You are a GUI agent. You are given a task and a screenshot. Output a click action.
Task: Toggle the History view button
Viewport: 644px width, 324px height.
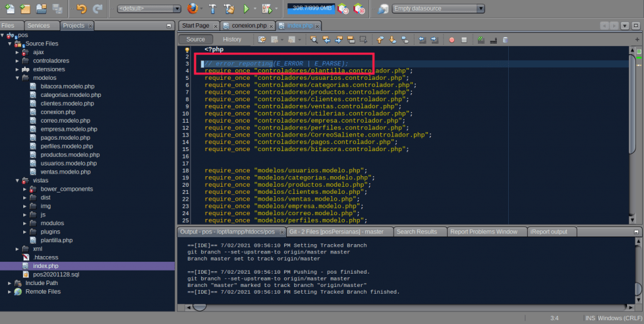point(232,40)
